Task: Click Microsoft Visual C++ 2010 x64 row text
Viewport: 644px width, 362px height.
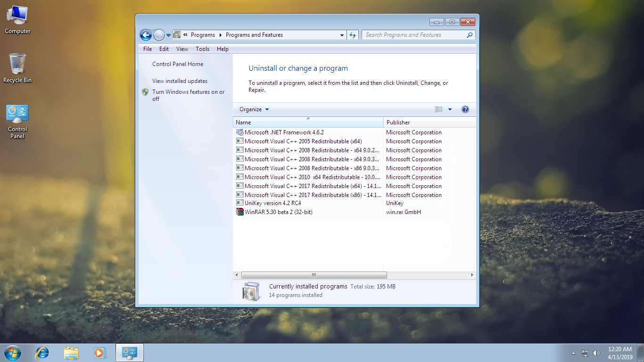Action: click(313, 177)
